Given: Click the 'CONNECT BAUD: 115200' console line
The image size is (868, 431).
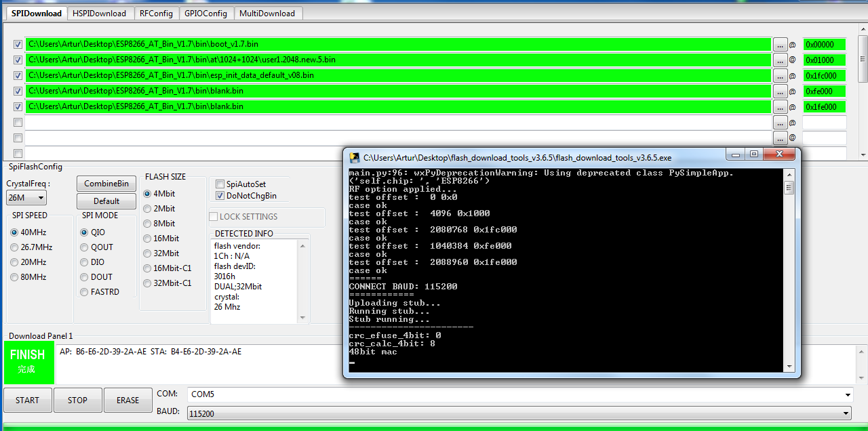Looking at the screenshot, I should coord(403,287).
